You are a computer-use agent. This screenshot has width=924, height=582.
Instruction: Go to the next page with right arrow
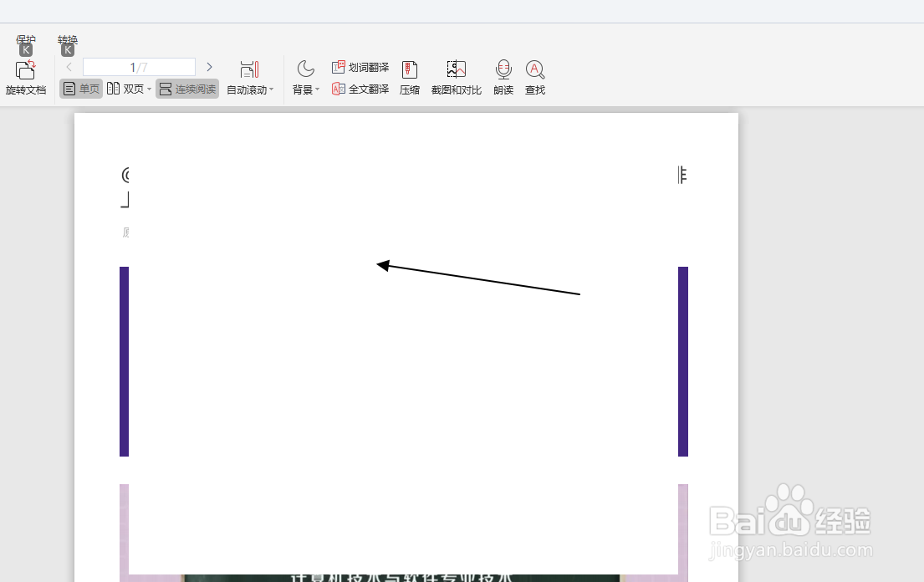(209, 66)
